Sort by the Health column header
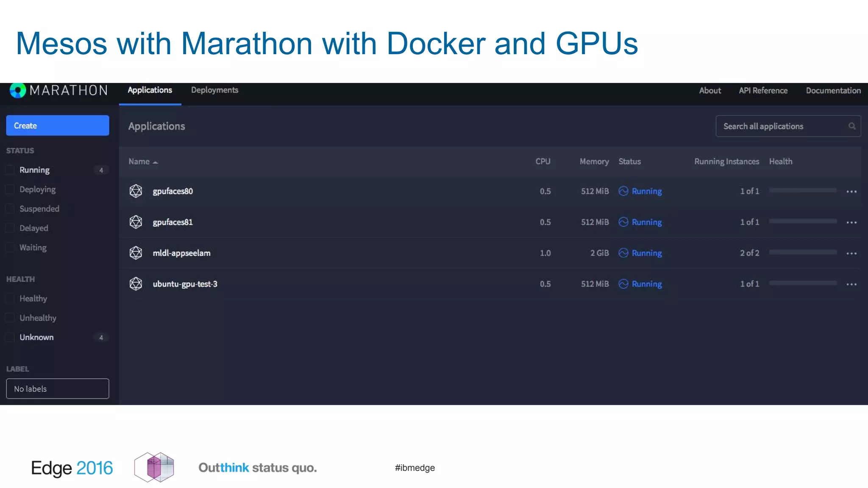Screen dimensions: 868x488 [780, 161]
